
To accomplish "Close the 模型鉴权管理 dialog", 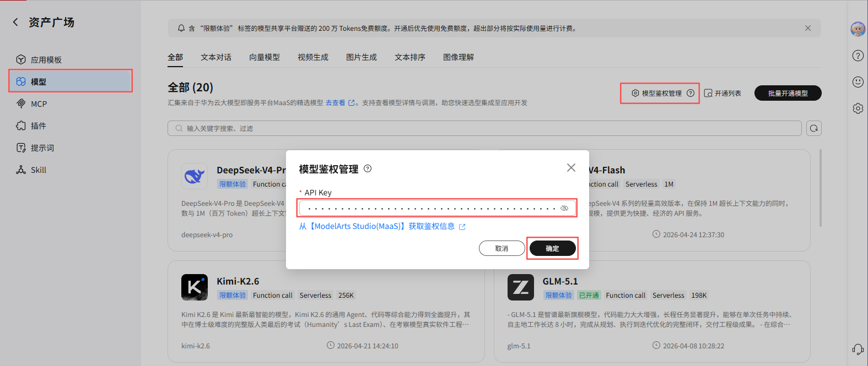I will tap(571, 167).
